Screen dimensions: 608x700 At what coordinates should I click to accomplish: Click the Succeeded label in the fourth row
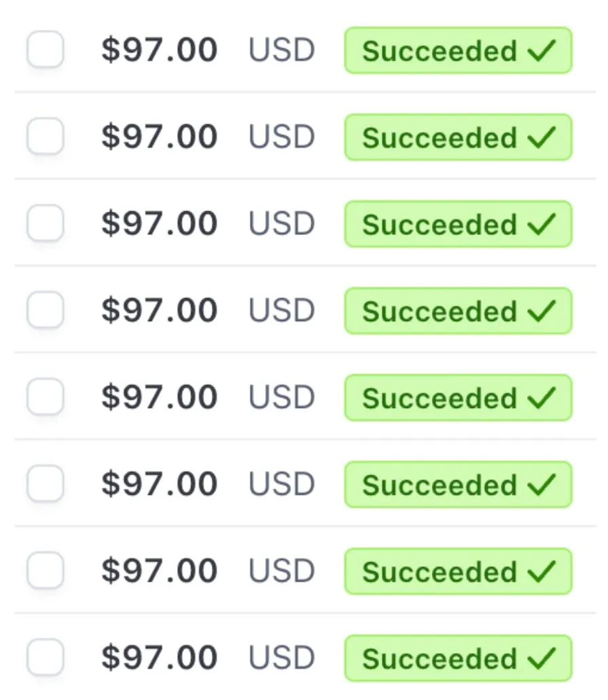(439, 311)
